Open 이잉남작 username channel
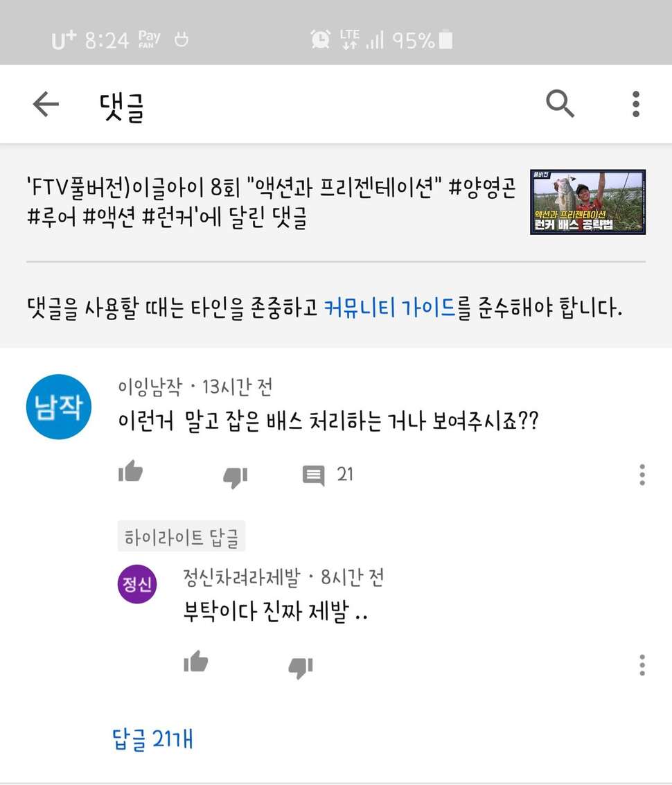Viewport: 672px width, 785px height. point(150,387)
